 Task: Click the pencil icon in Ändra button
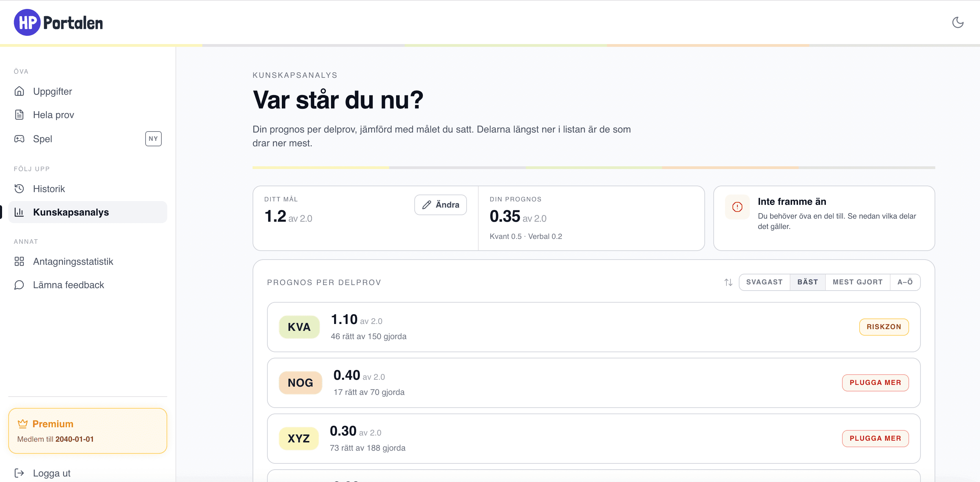(427, 205)
